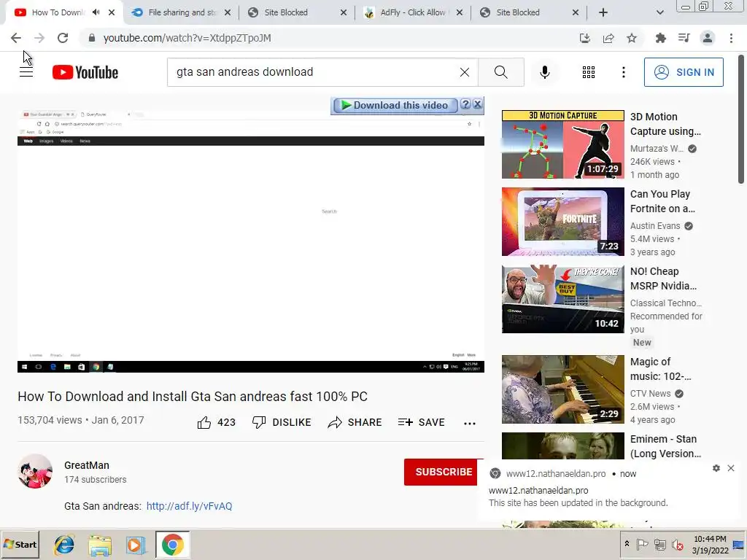Click the SIGN IN button
Viewport: 747px width, 560px height.
[x=684, y=72]
